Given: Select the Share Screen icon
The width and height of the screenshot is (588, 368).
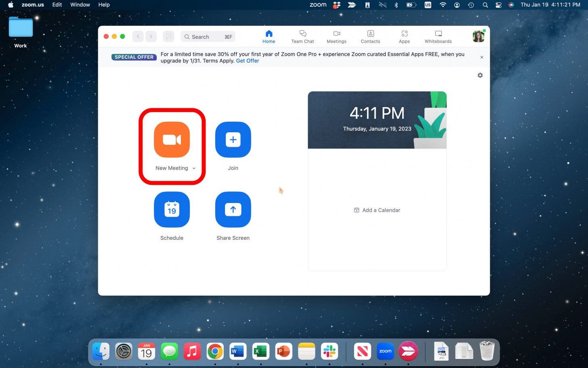Looking at the screenshot, I should click(x=233, y=209).
